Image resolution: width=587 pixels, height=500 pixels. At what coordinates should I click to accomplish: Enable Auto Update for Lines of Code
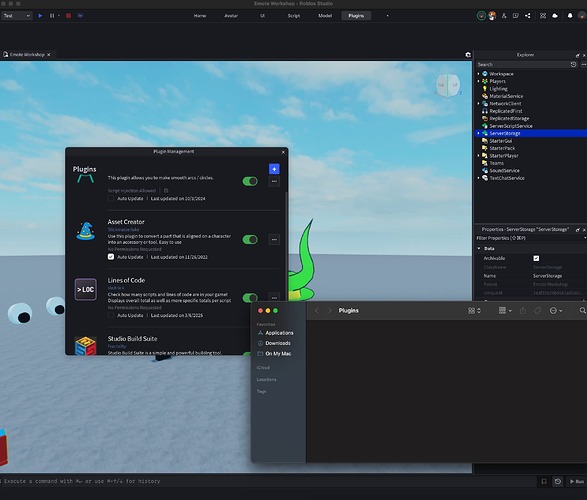tap(111, 315)
